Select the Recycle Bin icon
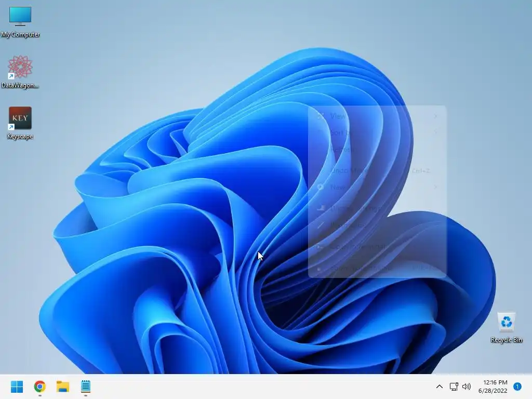Image resolution: width=532 pixels, height=399 pixels. pyautogui.click(x=506, y=328)
